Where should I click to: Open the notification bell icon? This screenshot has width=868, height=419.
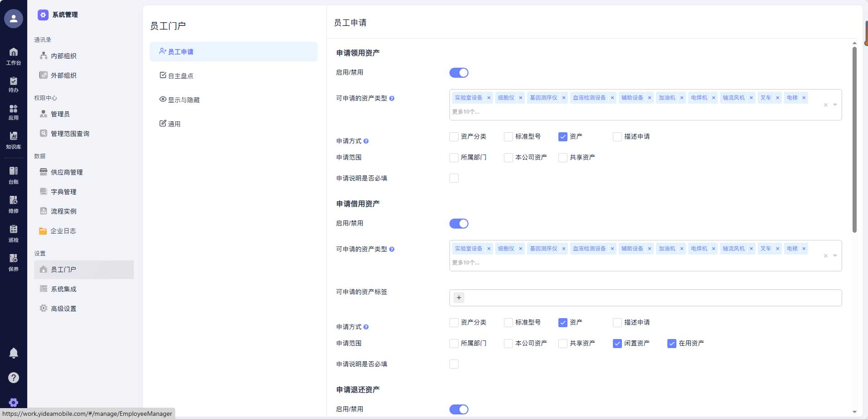coord(14,353)
